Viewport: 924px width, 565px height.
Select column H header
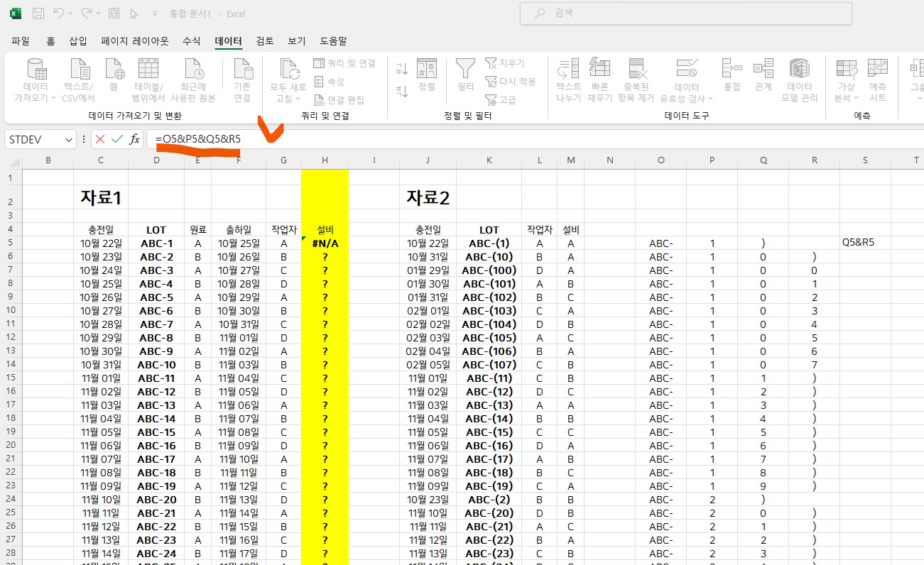tap(325, 160)
